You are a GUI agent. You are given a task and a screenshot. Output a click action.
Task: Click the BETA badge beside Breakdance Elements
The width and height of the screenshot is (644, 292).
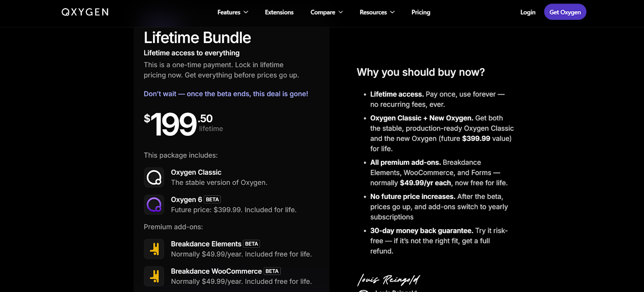coord(252,244)
